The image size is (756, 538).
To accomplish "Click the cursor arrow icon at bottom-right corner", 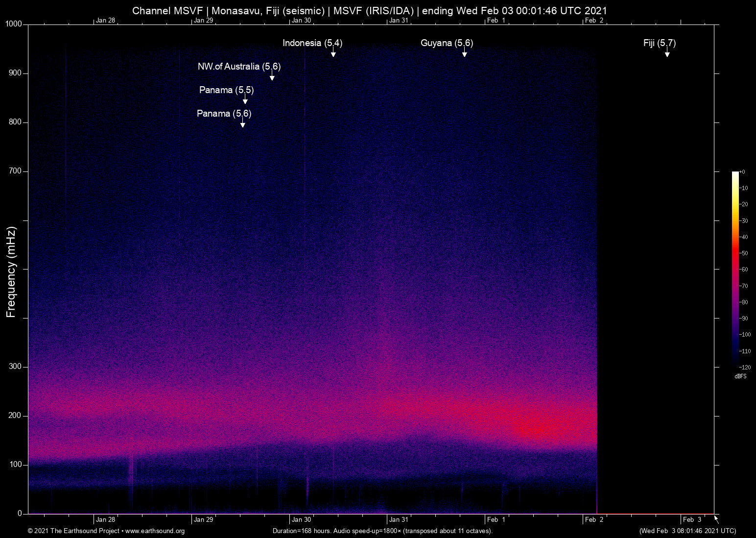I will [x=716, y=519].
